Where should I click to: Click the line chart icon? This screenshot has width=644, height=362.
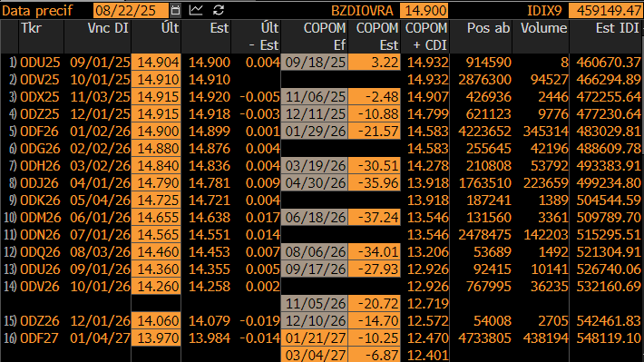[x=196, y=10]
